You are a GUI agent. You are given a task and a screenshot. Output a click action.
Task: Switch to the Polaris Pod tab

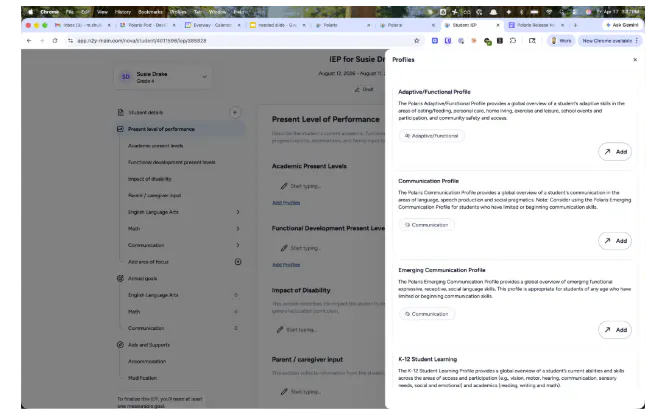click(148, 25)
